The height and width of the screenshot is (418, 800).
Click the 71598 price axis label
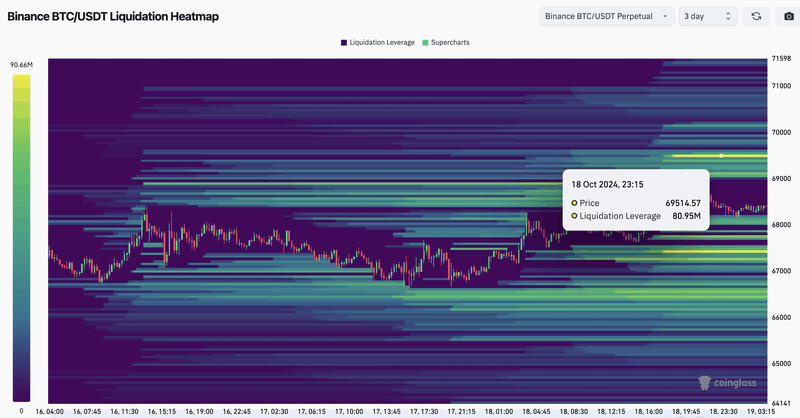[781, 59]
